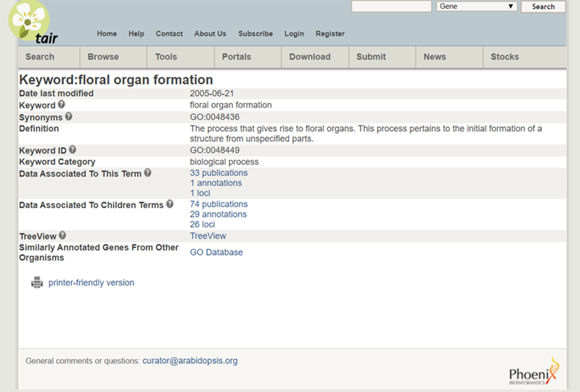This screenshot has height=392, width=580.
Task: Open the Tools menu
Action: pyautogui.click(x=166, y=57)
